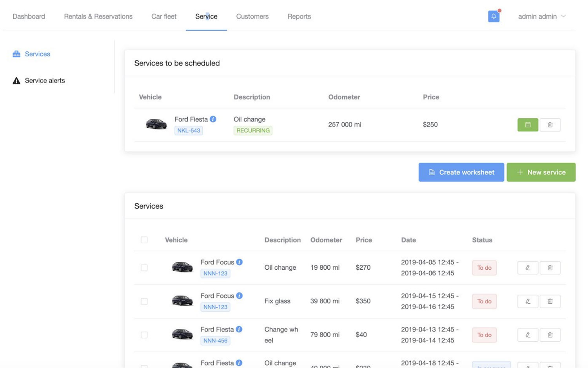The width and height of the screenshot is (588, 368).
Task: Delete the Change wheel service
Action: click(x=550, y=335)
